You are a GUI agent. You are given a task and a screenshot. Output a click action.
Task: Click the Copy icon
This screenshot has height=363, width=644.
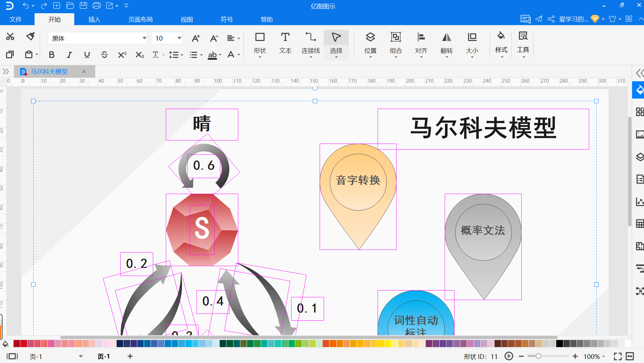[10, 54]
